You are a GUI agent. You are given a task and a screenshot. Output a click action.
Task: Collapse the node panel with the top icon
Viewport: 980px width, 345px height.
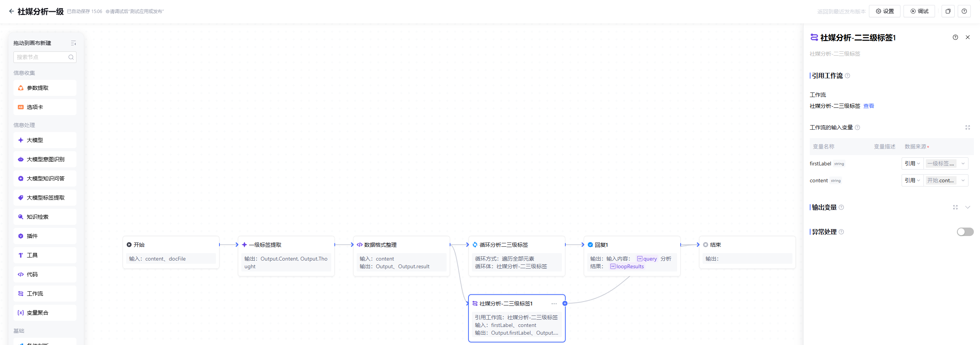pyautogui.click(x=73, y=43)
